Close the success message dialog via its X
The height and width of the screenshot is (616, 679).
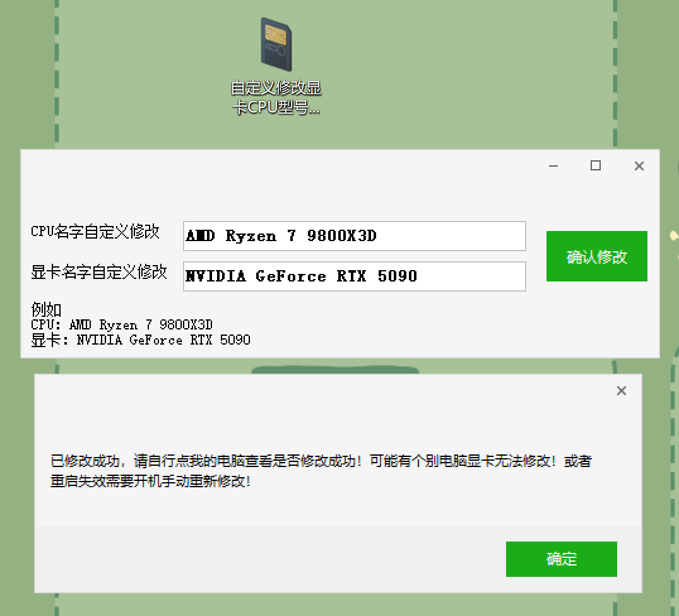[x=621, y=390]
